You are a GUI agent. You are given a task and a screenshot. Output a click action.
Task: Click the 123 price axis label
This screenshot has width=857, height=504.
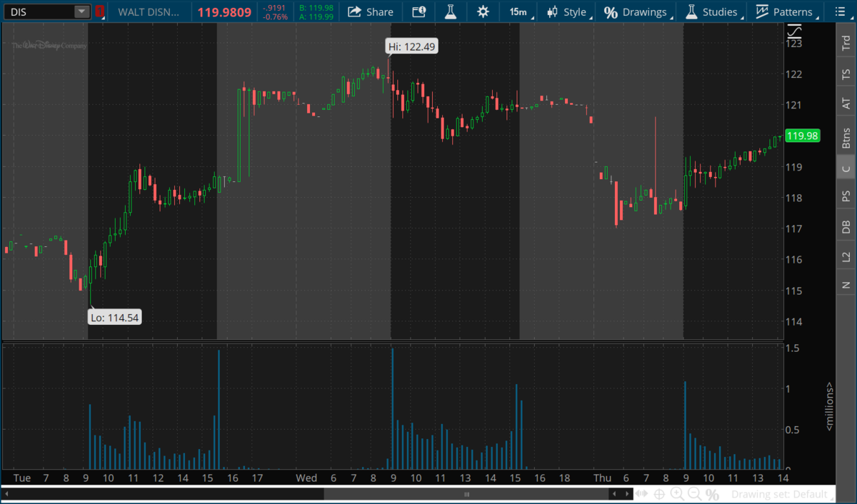[793, 44]
